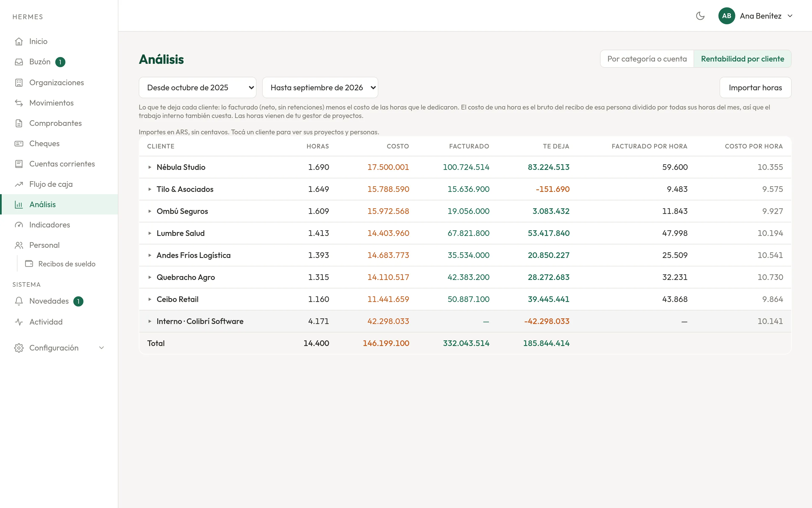Screen dimensions: 812x508
Task: Click the Personal people icon
Action: coord(19,245)
